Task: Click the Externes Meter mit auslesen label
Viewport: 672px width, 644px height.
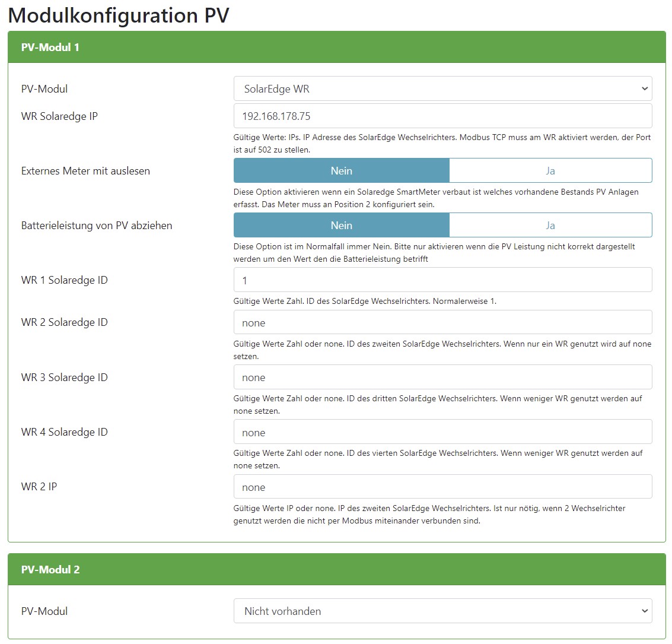Action: click(86, 171)
